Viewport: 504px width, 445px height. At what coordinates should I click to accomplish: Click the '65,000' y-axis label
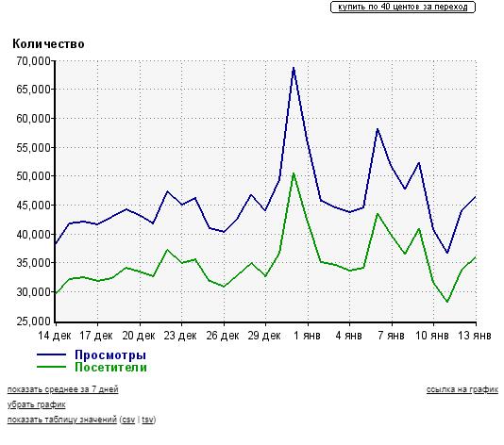33,90
